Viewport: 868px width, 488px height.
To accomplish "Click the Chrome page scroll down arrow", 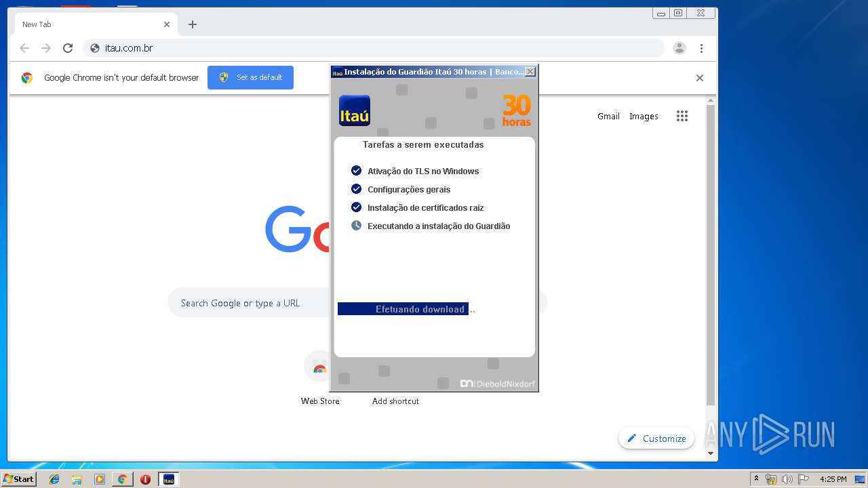I will [x=711, y=453].
